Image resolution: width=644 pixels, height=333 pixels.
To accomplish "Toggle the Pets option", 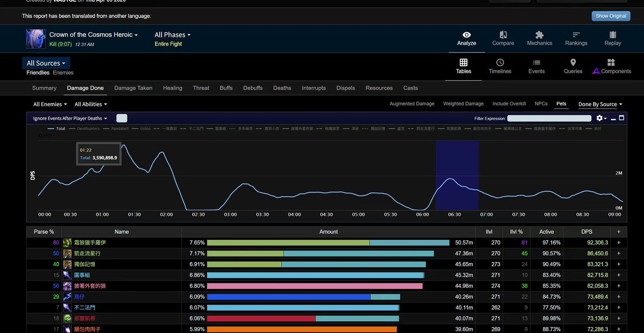I will coord(561,104).
